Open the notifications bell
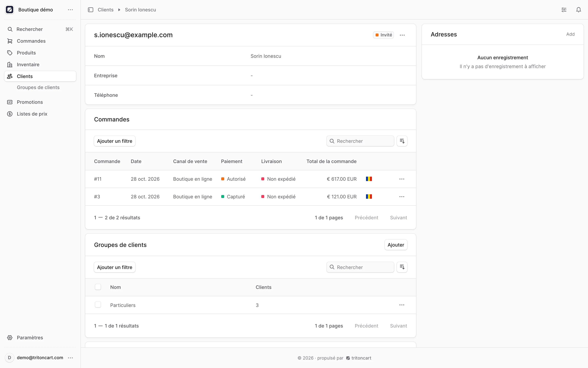This screenshot has height=368, width=588. coord(578,10)
